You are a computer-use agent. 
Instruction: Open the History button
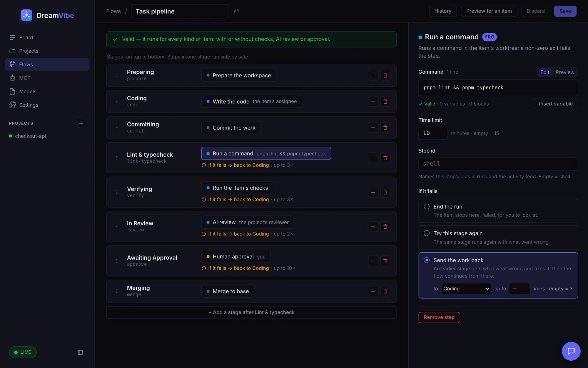443,11
